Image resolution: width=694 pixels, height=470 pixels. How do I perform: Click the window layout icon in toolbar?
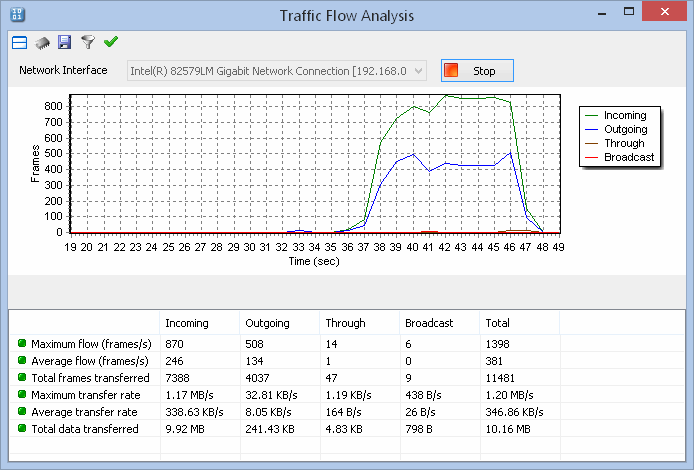(x=19, y=43)
